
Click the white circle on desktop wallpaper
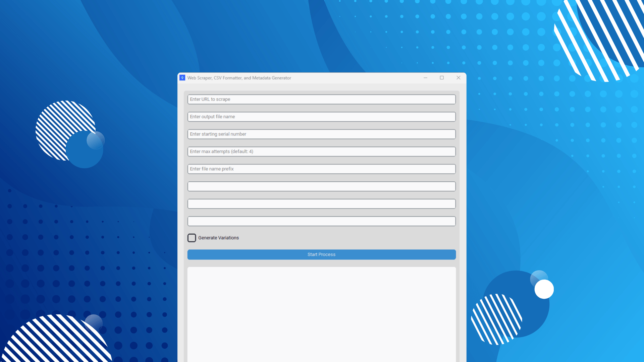[544, 289]
